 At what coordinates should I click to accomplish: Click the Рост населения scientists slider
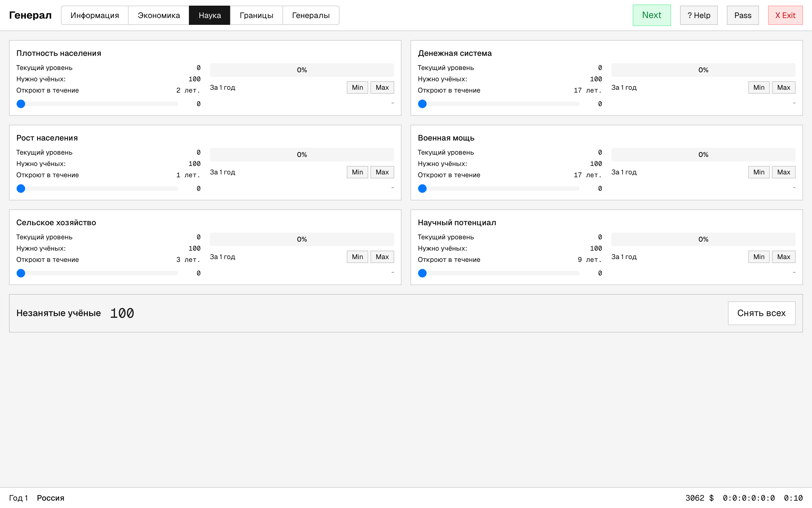pyautogui.click(x=97, y=189)
